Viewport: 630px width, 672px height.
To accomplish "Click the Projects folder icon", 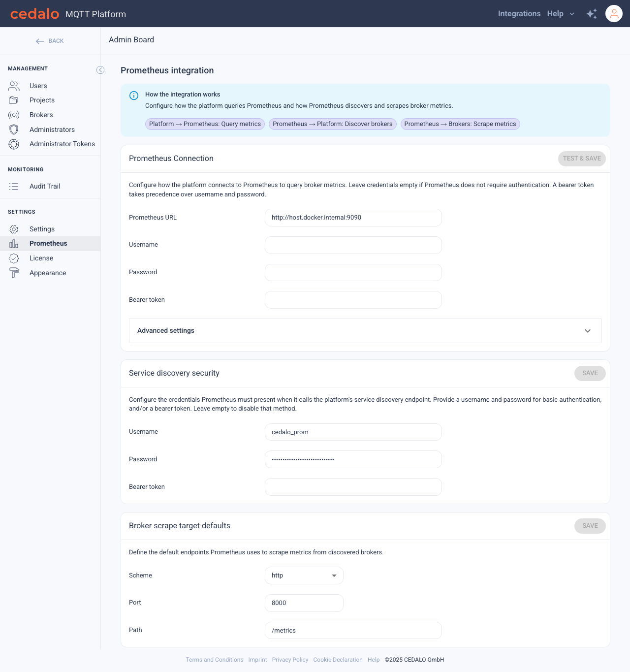I will click(x=14, y=100).
